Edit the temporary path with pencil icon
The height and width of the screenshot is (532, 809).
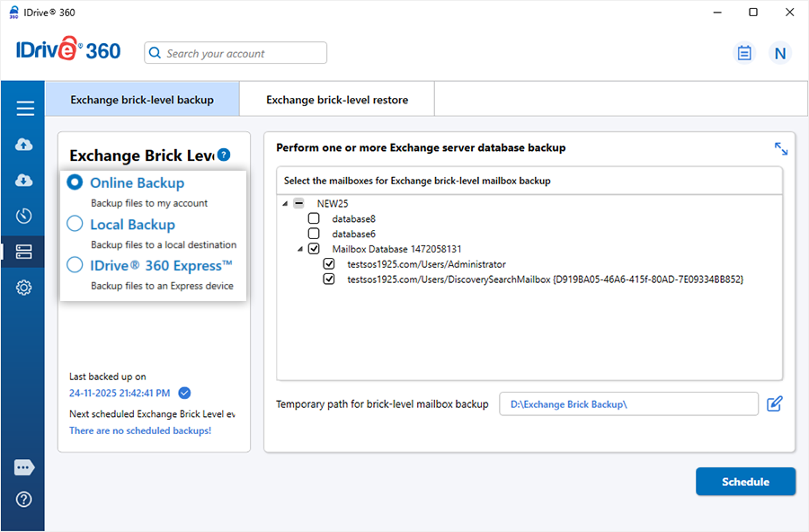[x=774, y=404]
